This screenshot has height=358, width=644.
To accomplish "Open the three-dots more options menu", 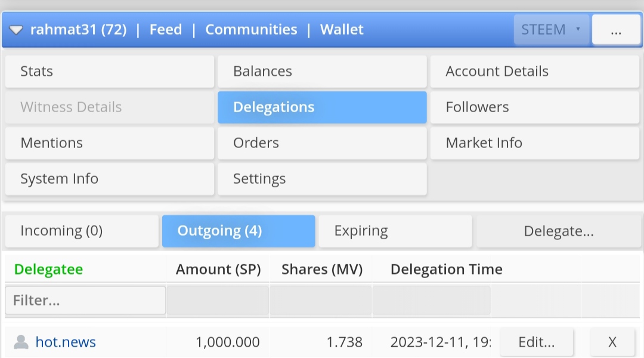I will tap(616, 30).
